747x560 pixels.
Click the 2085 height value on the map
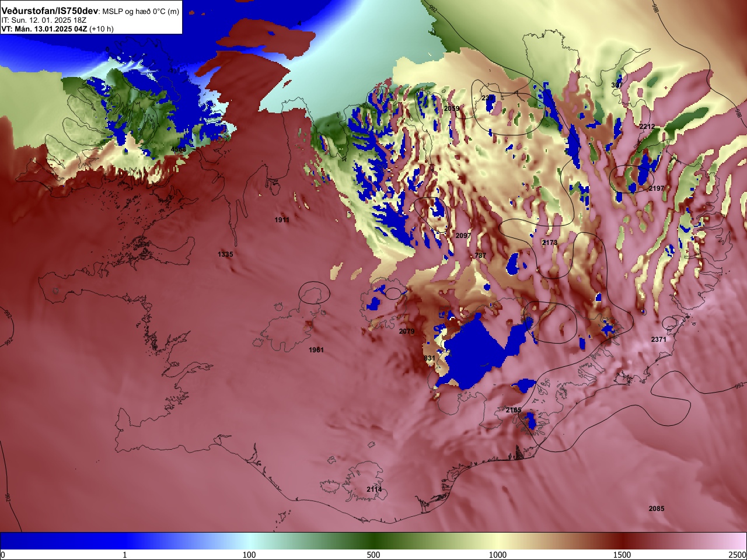(x=657, y=509)
